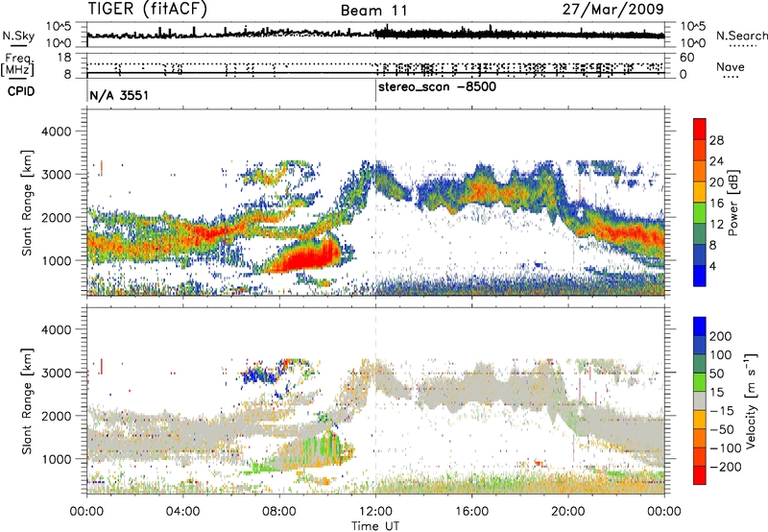The width and height of the screenshot is (768, 532).
Task: Click the "Power [dB]" colorbar title
Action: point(732,203)
